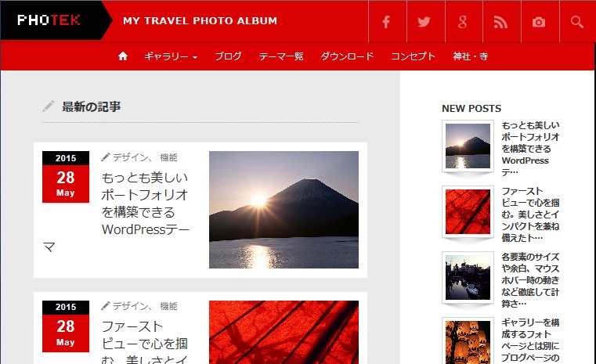596x364 pixels.
Task: Click the search magnifier icon
Action: tap(577, 22)
